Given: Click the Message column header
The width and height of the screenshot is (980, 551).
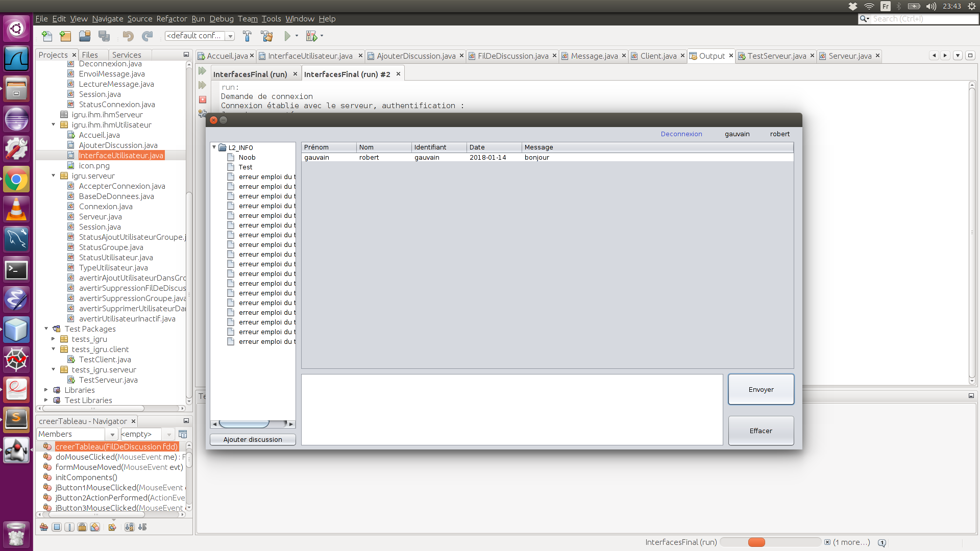Looking at the screenshot, I should point(657,147).
